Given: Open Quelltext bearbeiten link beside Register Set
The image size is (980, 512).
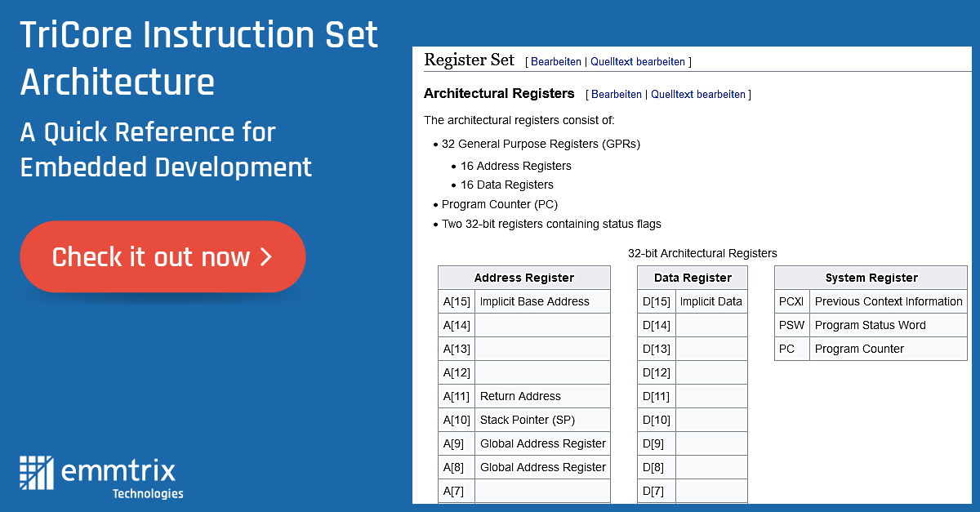Looking at the screenshot, I should click(639, 61).
